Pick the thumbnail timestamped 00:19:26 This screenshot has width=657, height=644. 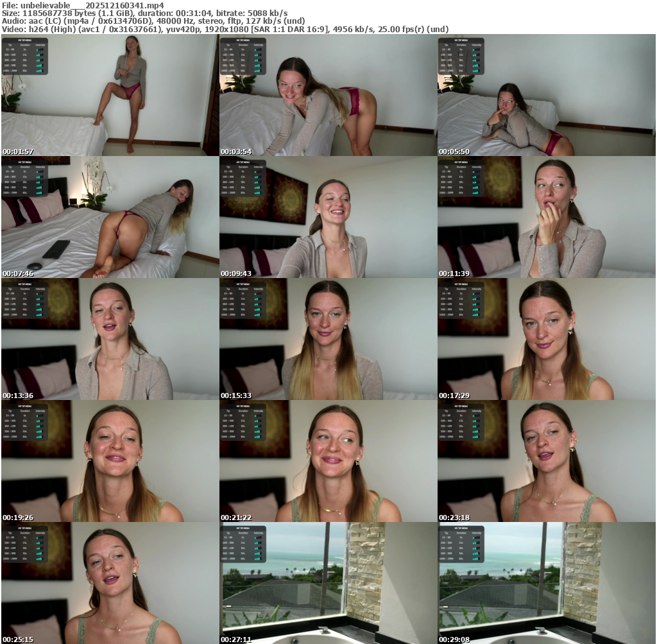pyautogui.click(x=110, y=461)
